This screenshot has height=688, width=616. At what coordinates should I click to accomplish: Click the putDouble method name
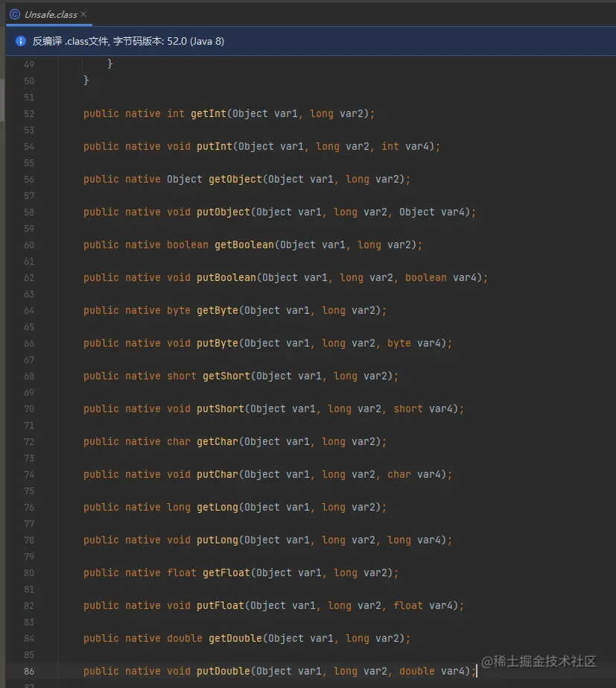[223, 672]
